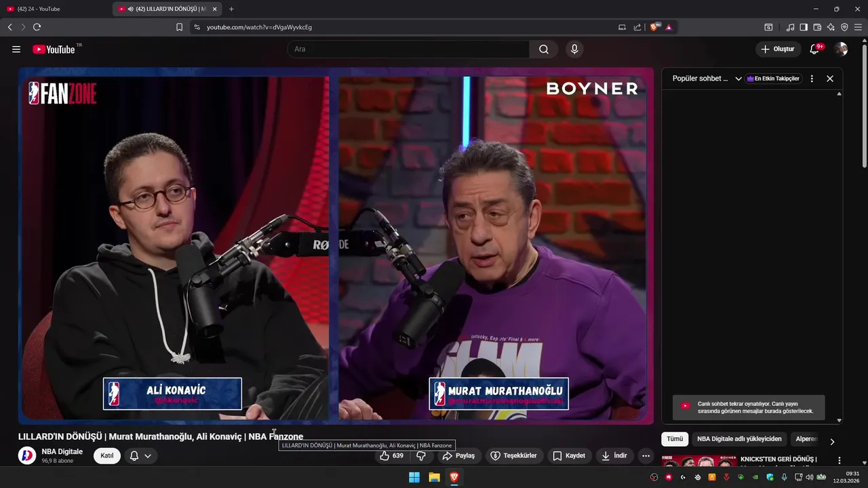Download the video with İndir
The height and width of the screenshot is (488, 868).
(x=614, y=455)
